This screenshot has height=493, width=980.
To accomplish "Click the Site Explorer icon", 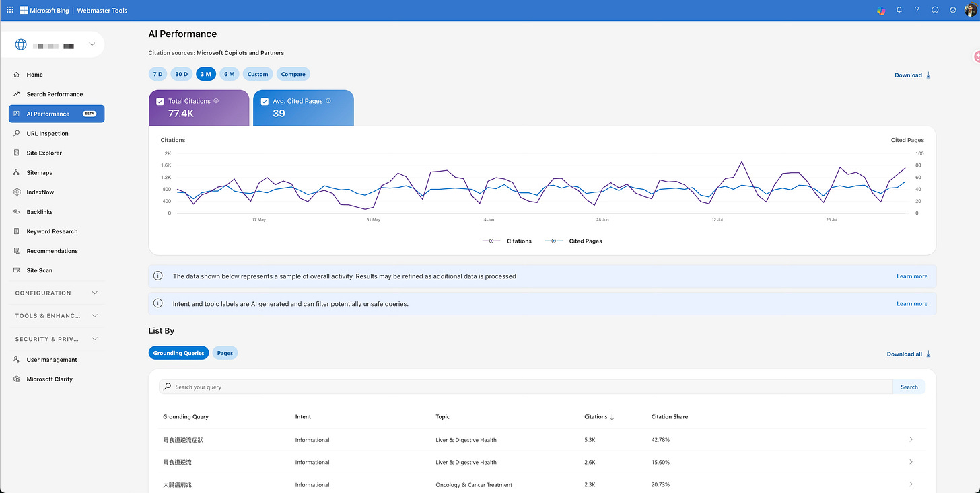I will pyautogui.click(x=17, y=153).
